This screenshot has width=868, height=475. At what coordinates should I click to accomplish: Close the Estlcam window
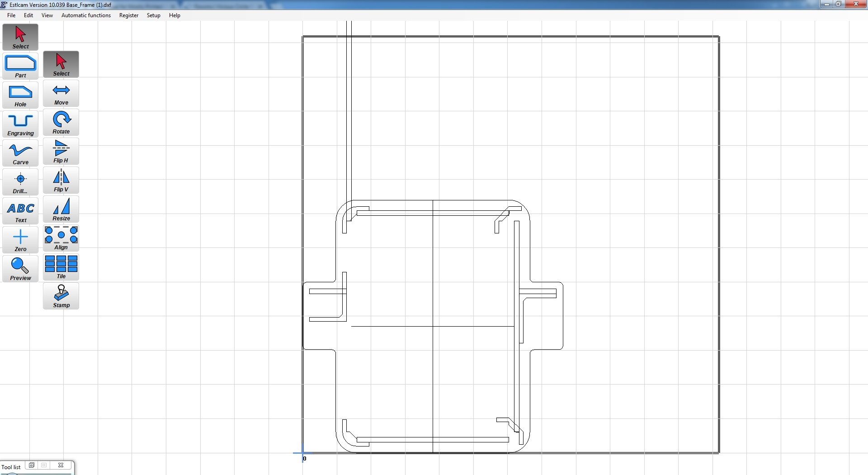pyautogui.click(x=855, y=4)
